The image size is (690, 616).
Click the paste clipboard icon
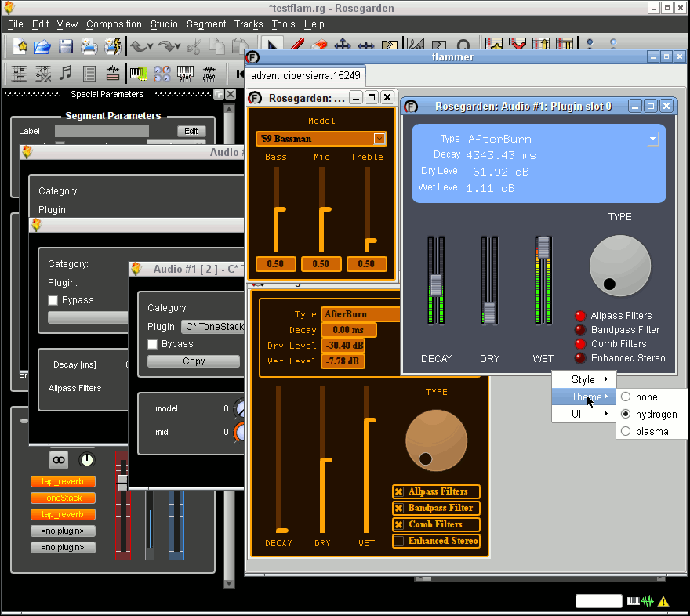(x=239, y=45)
